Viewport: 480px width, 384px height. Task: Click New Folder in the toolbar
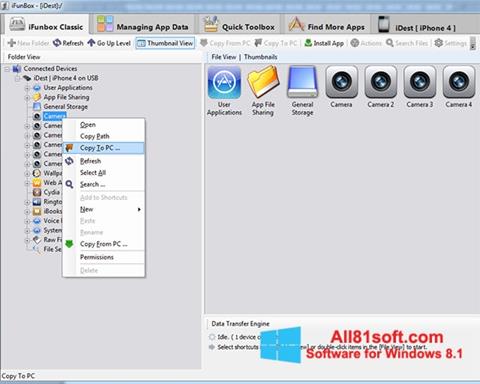pos(28,43)
